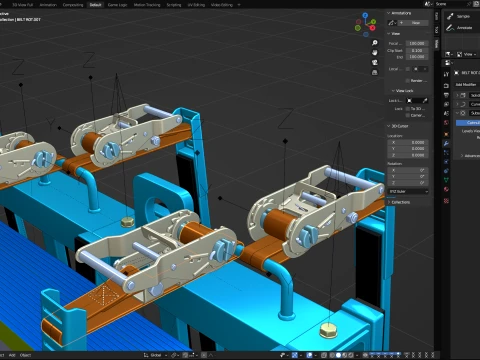Open the Scene properties tab icon
This screenshot has width=480, height=360.
point(446,114)
